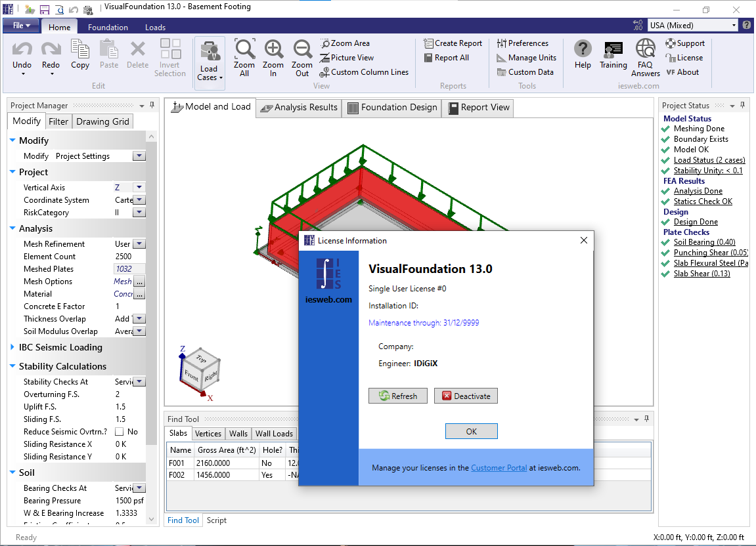This screenshot has height=546, width=756.
Task: Open the Load Cases tool
Action: [210, 62]
